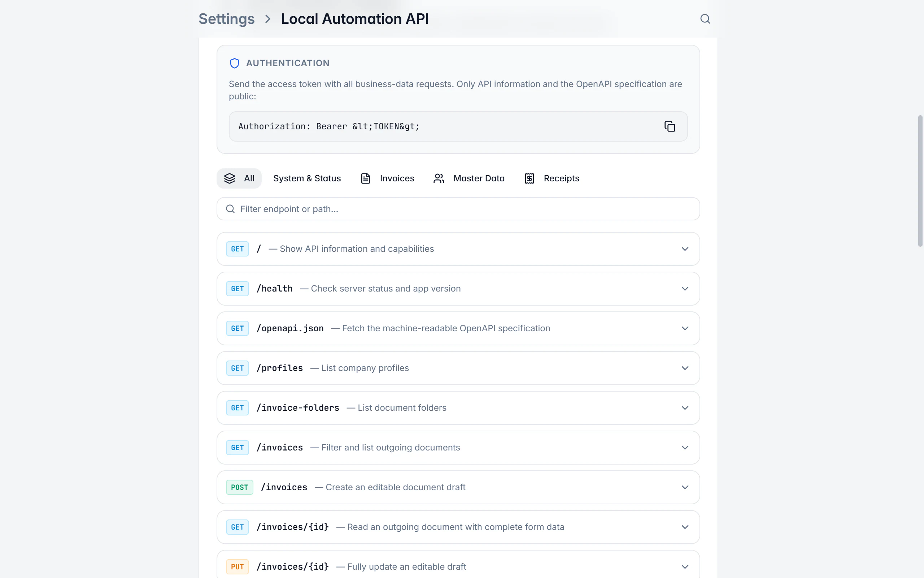Expand the PUT /invoices/{id} endpoint
The image size is (924, 578).
[x=458, y=565]
